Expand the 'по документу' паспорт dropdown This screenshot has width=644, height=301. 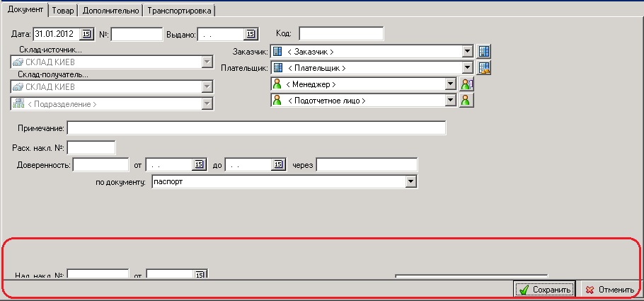(x=410, y=182)
